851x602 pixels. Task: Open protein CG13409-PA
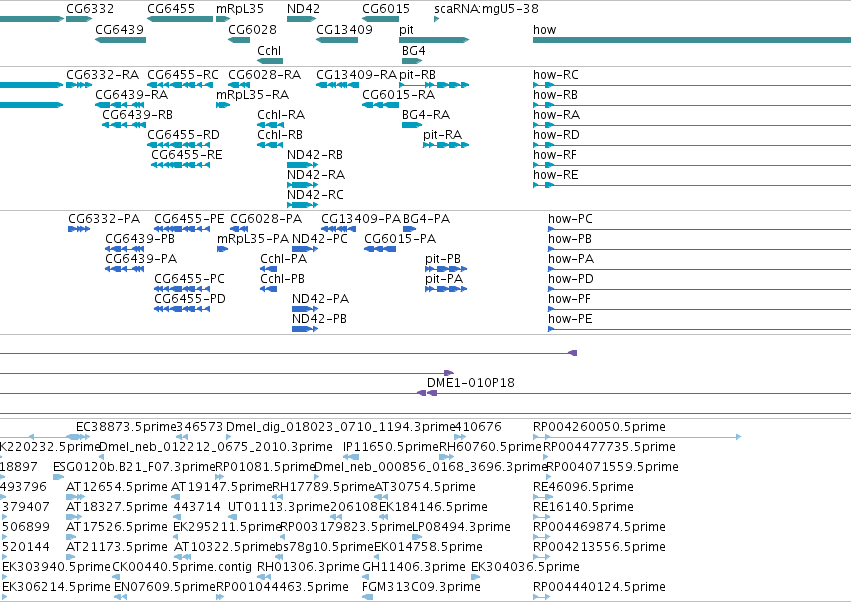point(361,219)
